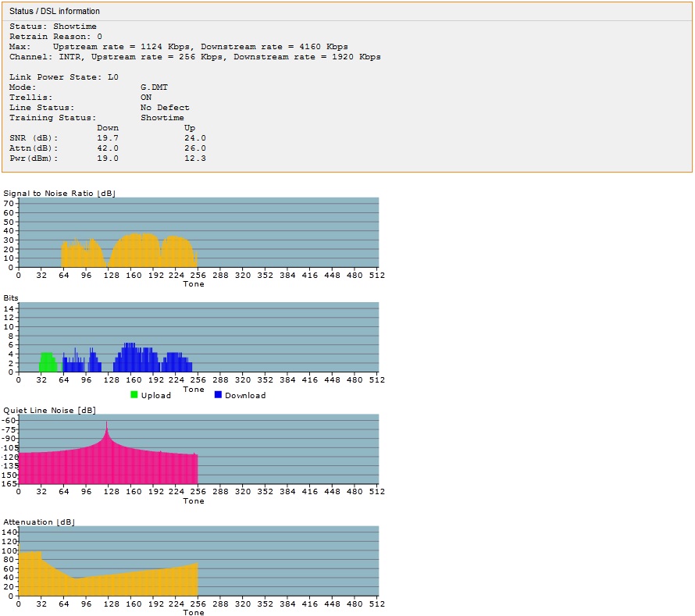
Task: Click the blue Download legend swatch
Action: pyautogui.click(x=218, y=395)
